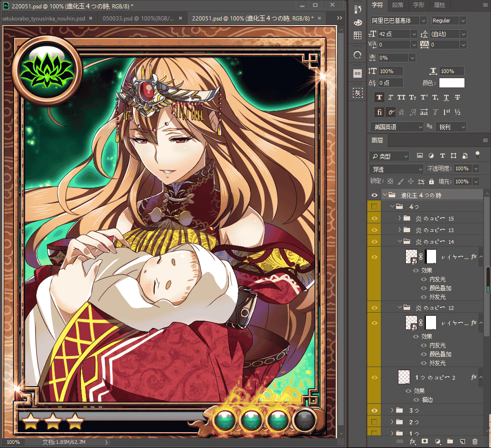Image resolution: width=491 pixels, height=448 pixels.
Task: Hide the 3つ group
Action: [x=374, y=410]
